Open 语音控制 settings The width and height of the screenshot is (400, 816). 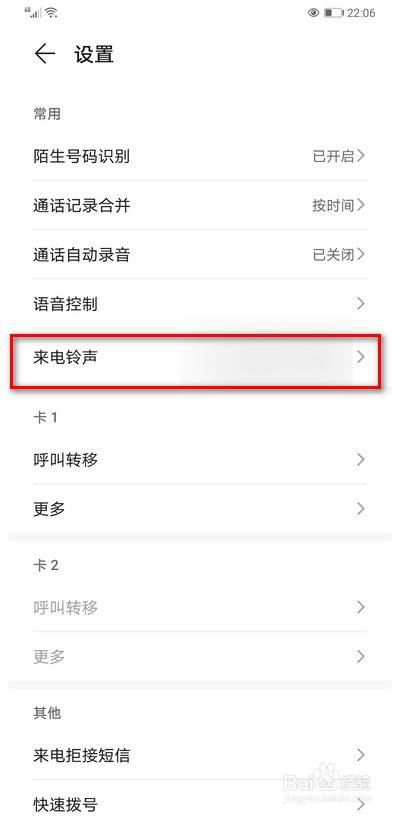pyautogui.click(x=200, y=304)
